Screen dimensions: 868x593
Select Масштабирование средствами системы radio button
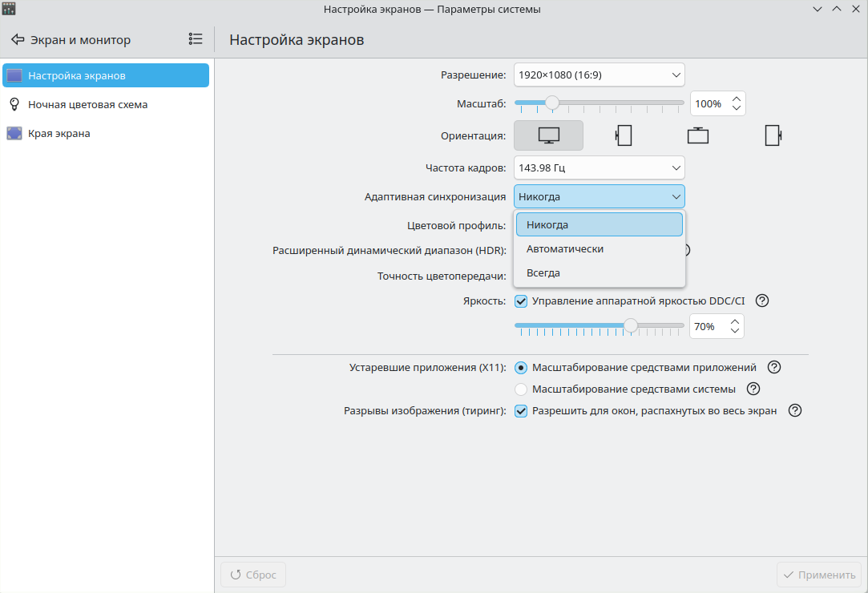[521, 389]
